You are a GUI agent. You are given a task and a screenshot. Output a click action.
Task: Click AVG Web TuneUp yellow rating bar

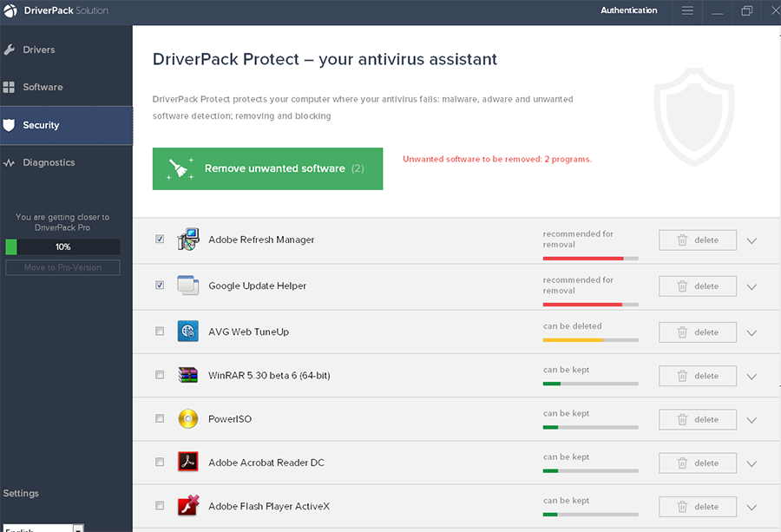coord(590,340)
